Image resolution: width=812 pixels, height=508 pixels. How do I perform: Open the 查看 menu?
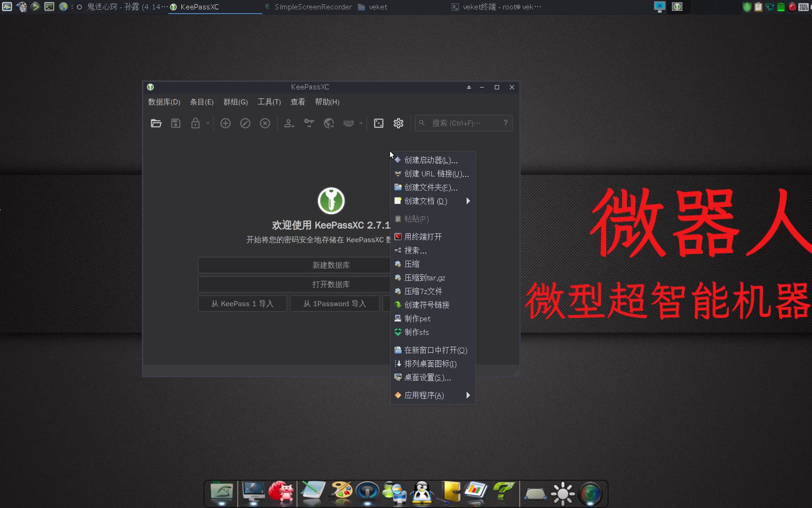298,102
